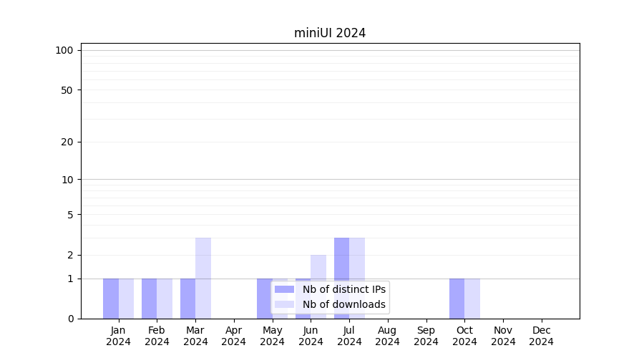Select the February distinct IPs bar

click(x=149, y=299)
